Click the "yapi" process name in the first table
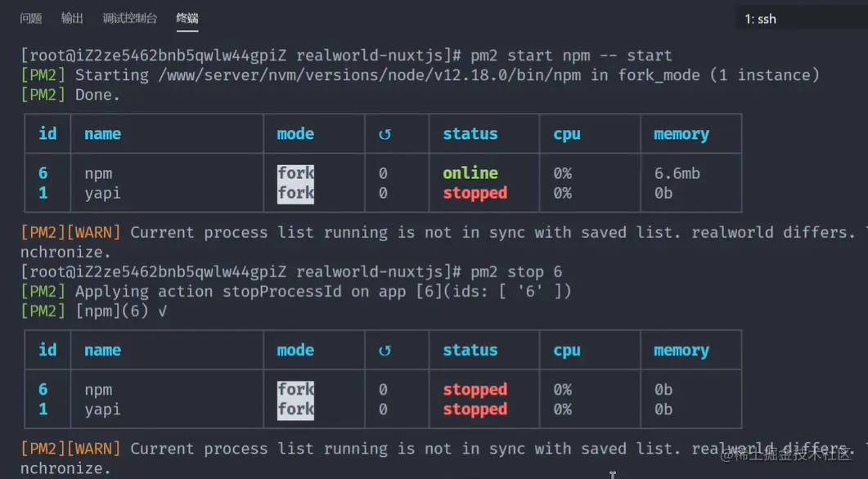 tap(103, 194)
